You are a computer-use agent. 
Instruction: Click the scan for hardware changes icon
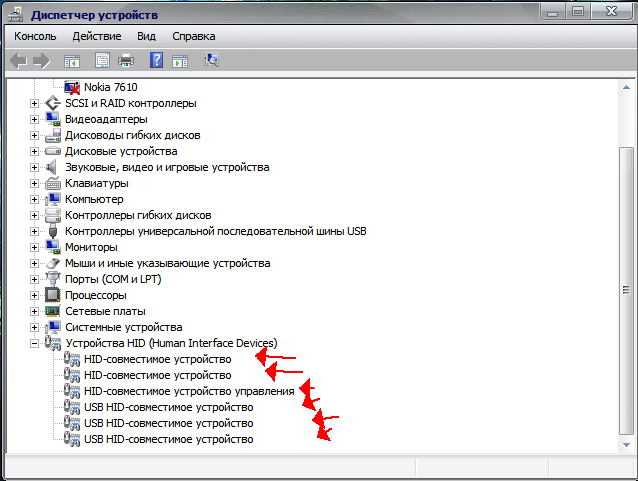[x=211, y=60]
